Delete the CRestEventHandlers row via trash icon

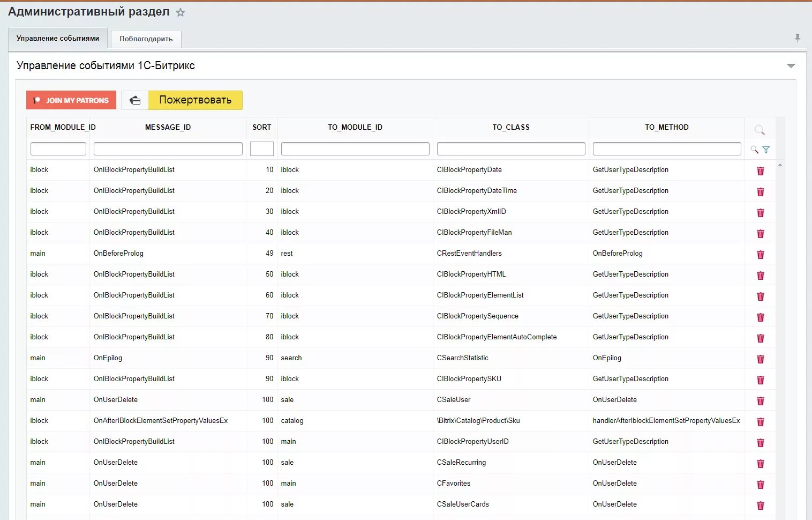click(760, 255)
